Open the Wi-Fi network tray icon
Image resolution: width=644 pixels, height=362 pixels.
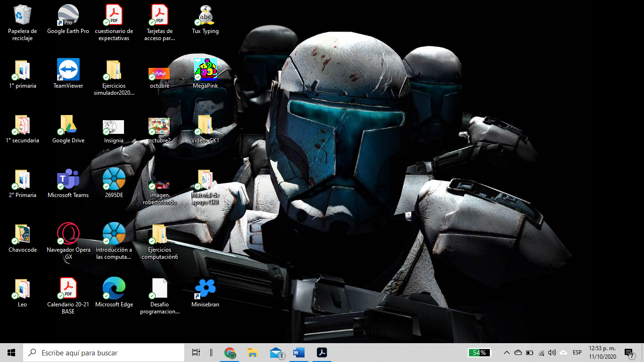pos(541,353)
